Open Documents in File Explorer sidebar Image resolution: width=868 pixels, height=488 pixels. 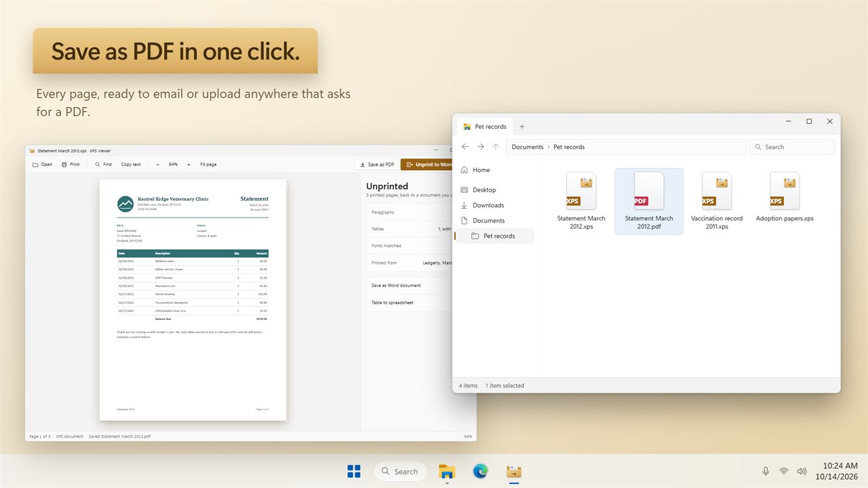(x=494, y=220)
